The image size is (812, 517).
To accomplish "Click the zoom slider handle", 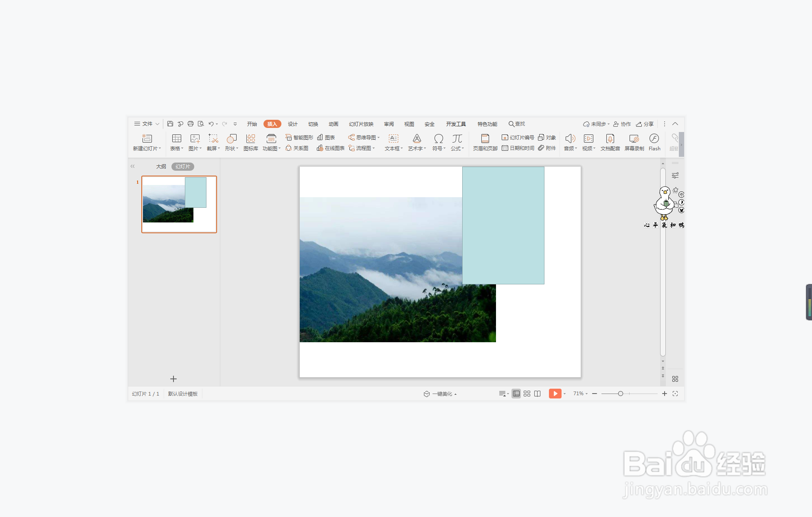I will coord(621,394).
